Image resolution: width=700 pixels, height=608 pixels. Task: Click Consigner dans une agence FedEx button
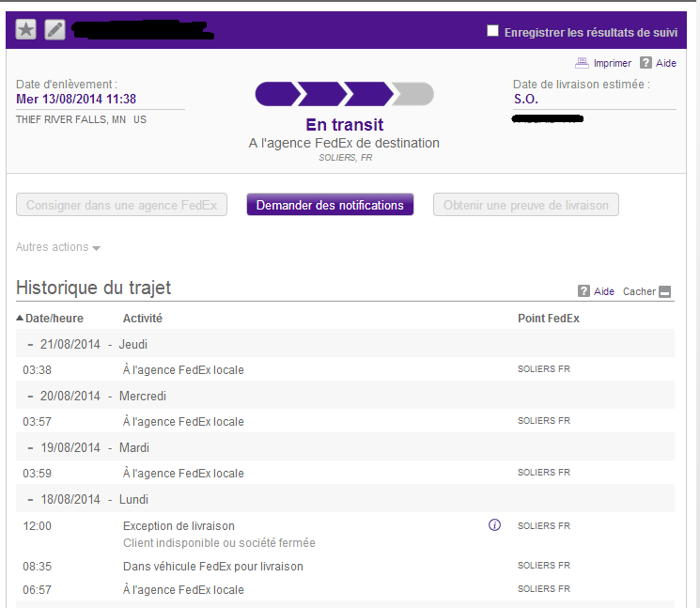pyautogui.click(x=121, y=205)
